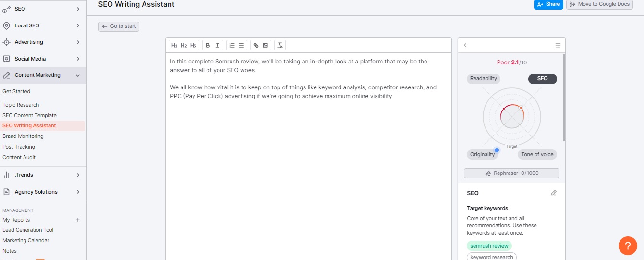The height and width of the screenshot is (260, 644).
Task: Open Content Audit tool
Action: coord(19,157)
